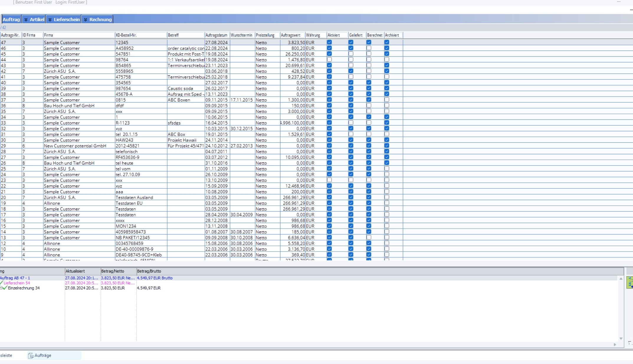633x364 pixels.
Task: Open the Aufträge tab at bottom
Action: (43, 355)
